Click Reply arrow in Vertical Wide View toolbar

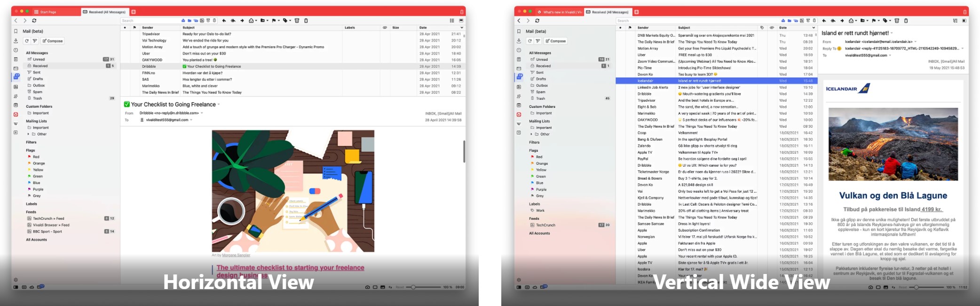(x=824, y=21)
